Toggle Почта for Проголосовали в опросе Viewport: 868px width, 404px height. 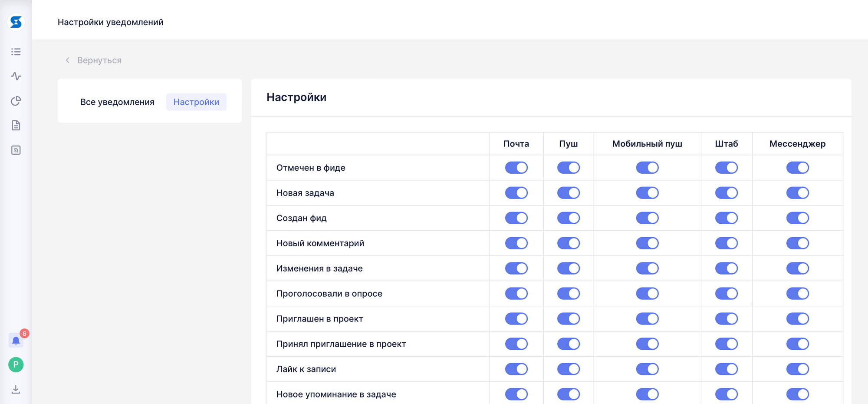coord(516,294)
